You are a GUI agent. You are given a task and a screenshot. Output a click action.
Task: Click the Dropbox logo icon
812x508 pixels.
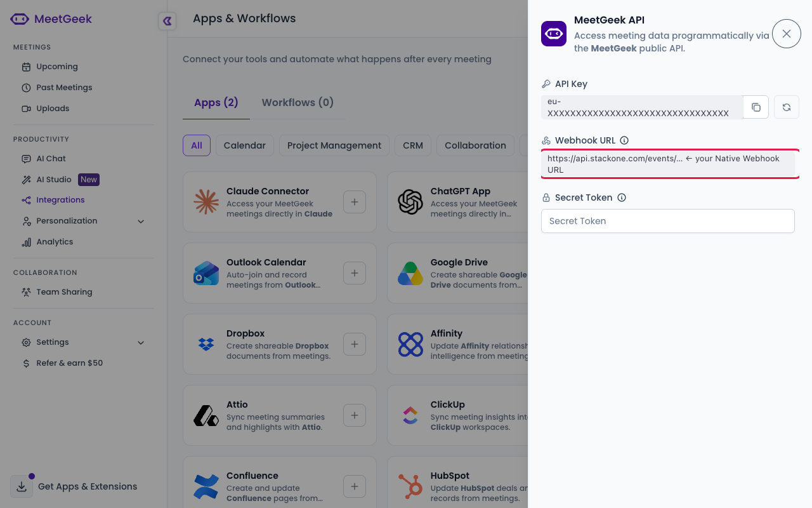206,344
